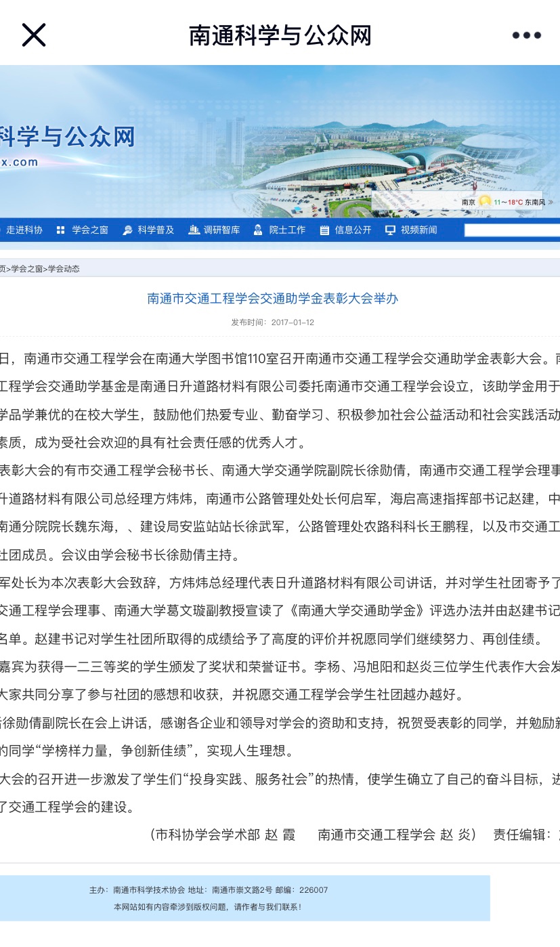
Task: Open the three-dot more options menu
Action: tap(526, 35)
